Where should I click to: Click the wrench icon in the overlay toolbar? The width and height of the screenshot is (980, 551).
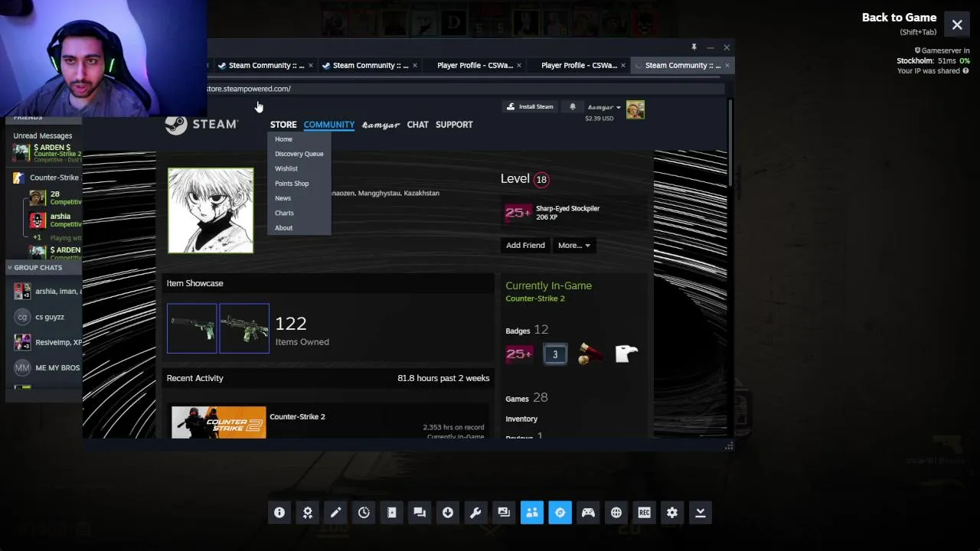475,513
